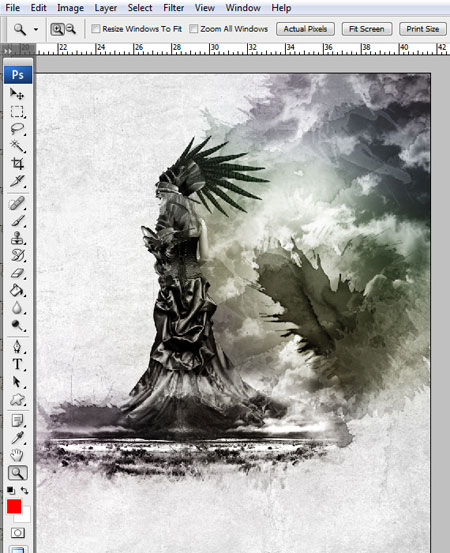Viewport: 450px width, 553px height.
Task: Select the Move tool
Action: pyautogui.click(x=17, y=94)
